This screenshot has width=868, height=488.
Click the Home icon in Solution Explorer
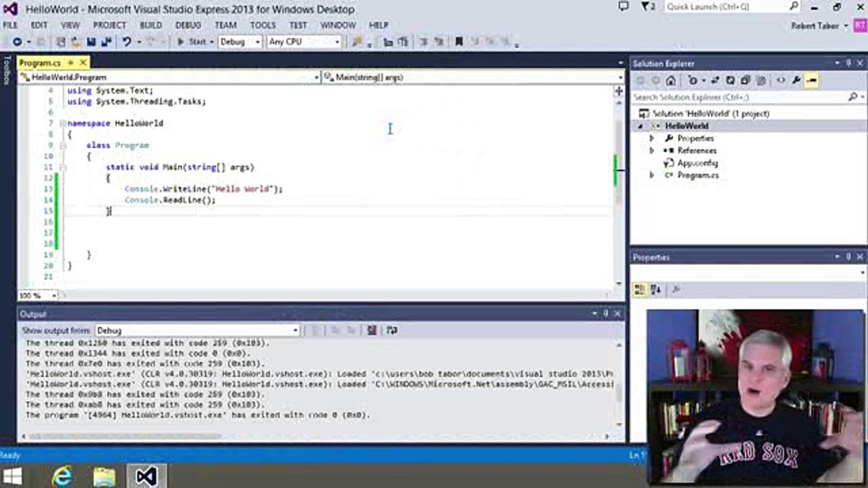[x=671, y=80]
